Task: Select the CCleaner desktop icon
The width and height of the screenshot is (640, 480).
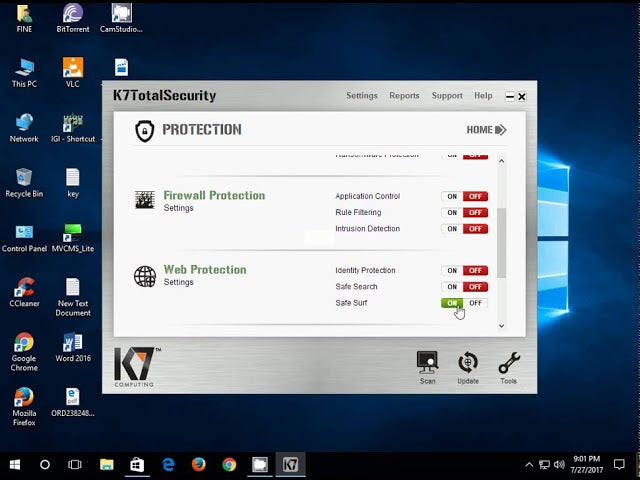Action: point(24,292)
